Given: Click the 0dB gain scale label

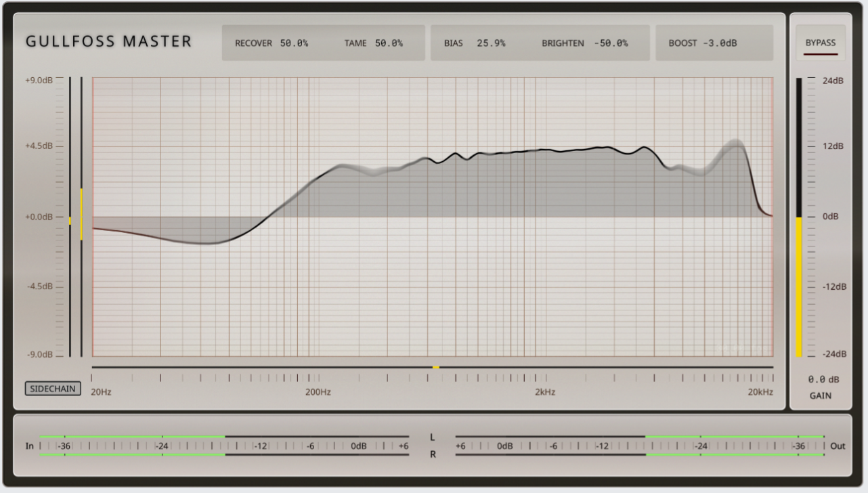Looking at the screenshot, I should (x=831, y=217).
